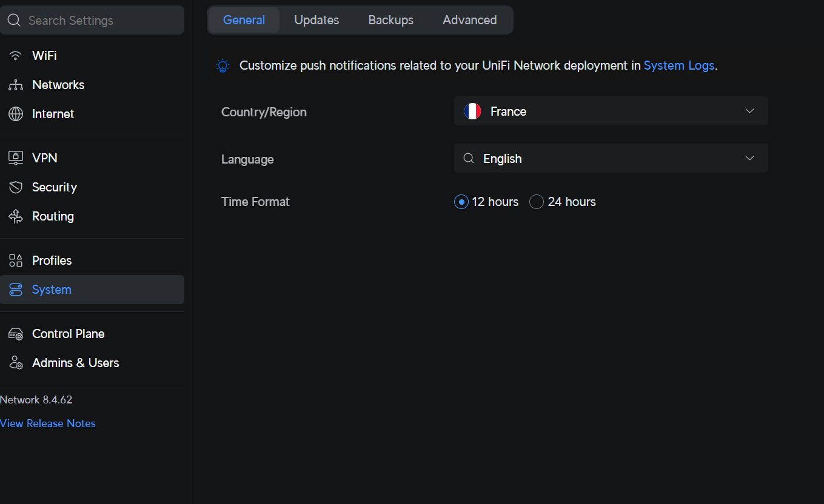The image size is (824, 504).
Task: Open Networks via its topology icon
Action: click(x=16, y=85)
